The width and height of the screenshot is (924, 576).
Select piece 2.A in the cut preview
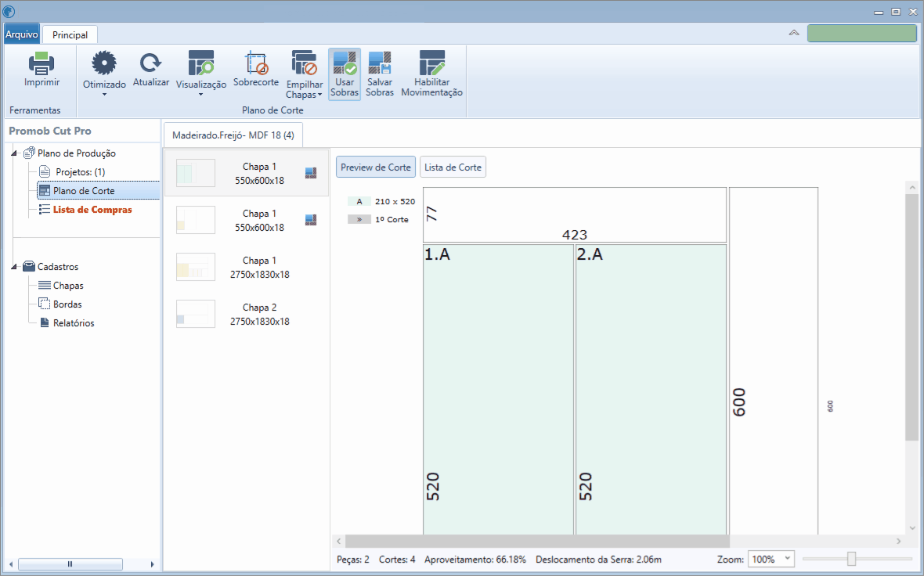pos(651,390)
